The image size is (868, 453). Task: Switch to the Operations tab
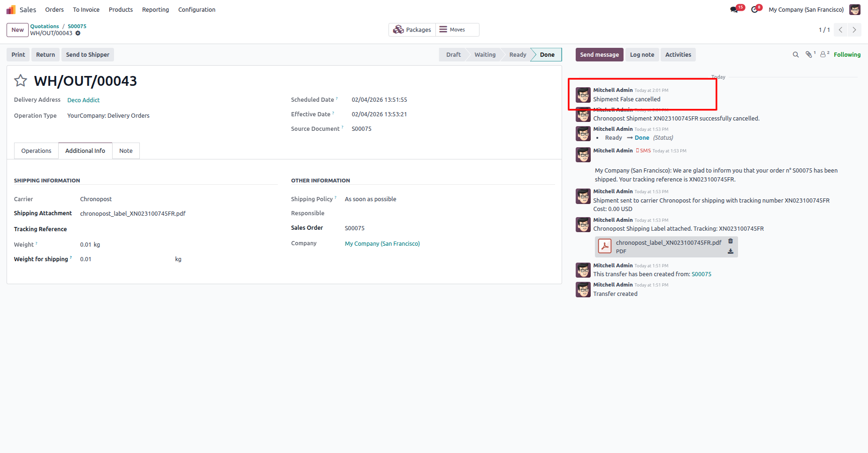point(36,151)
